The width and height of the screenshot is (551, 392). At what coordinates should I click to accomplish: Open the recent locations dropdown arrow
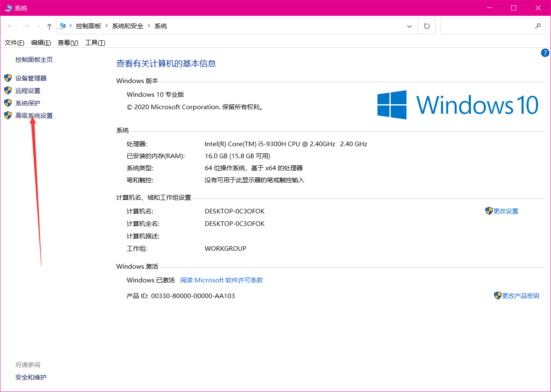click(x=39, y=26)
